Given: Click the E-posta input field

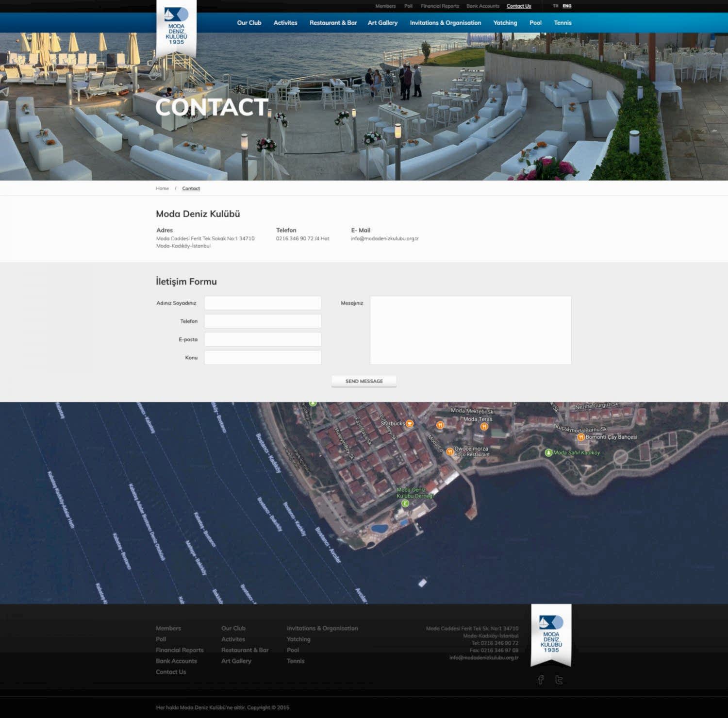Looking at the screenshot, I should point(263,339).
